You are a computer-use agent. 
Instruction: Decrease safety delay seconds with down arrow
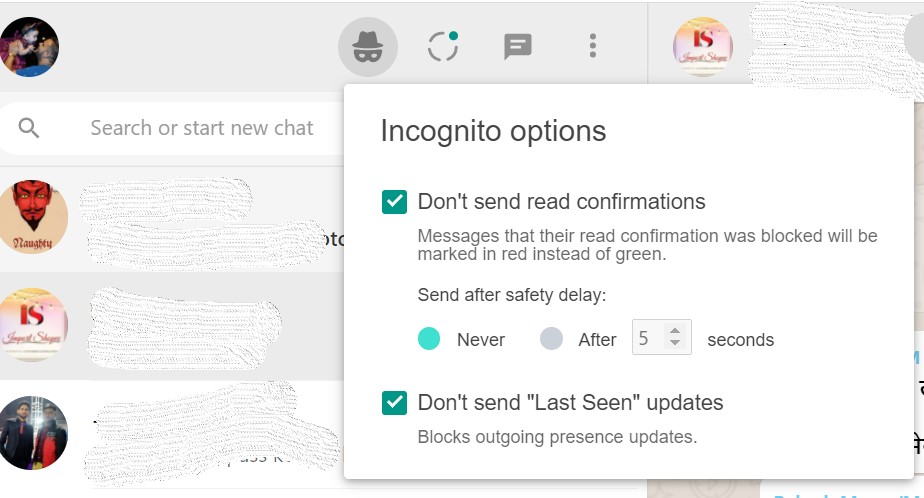(675, 343)
